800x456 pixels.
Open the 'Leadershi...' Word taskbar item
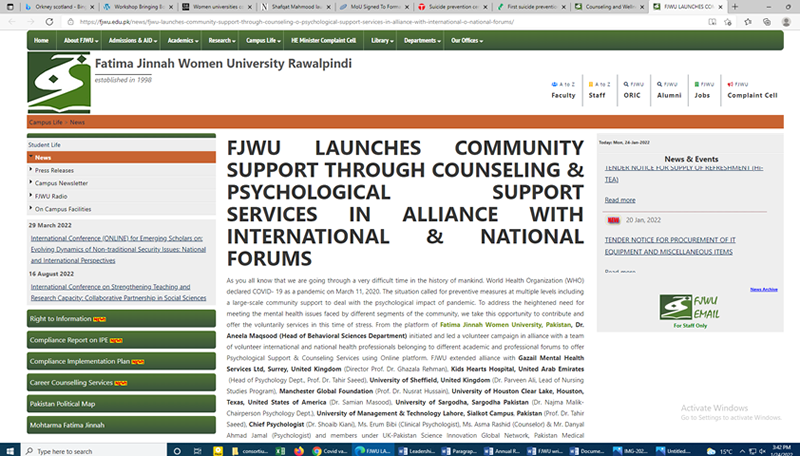(x=417, y=451)
